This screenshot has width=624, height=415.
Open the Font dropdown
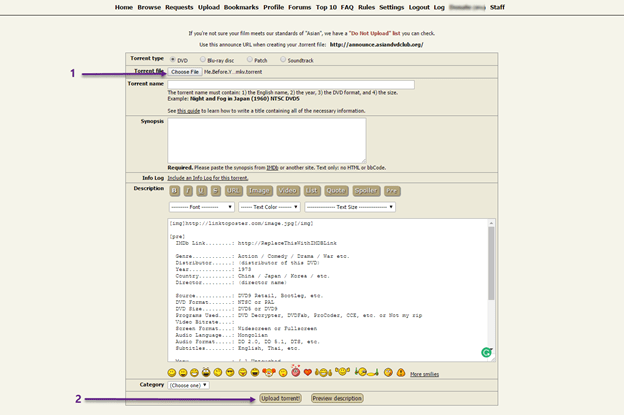point(200,207)
